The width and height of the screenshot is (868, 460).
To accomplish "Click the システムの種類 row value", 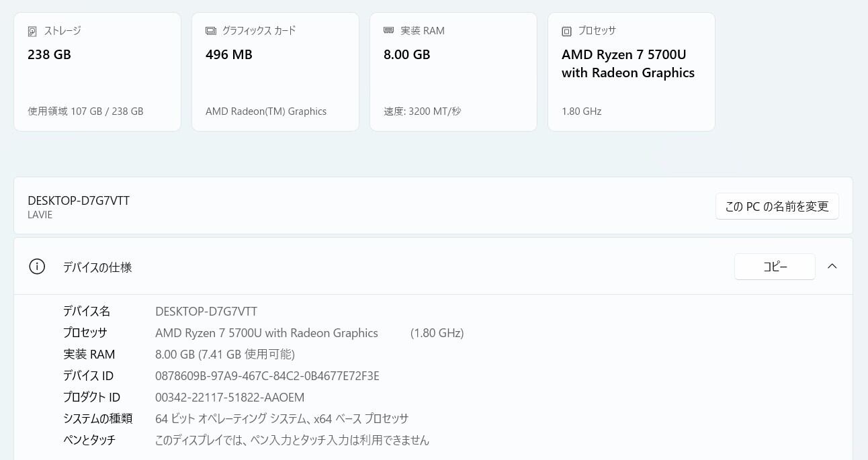I will (281, 419).
